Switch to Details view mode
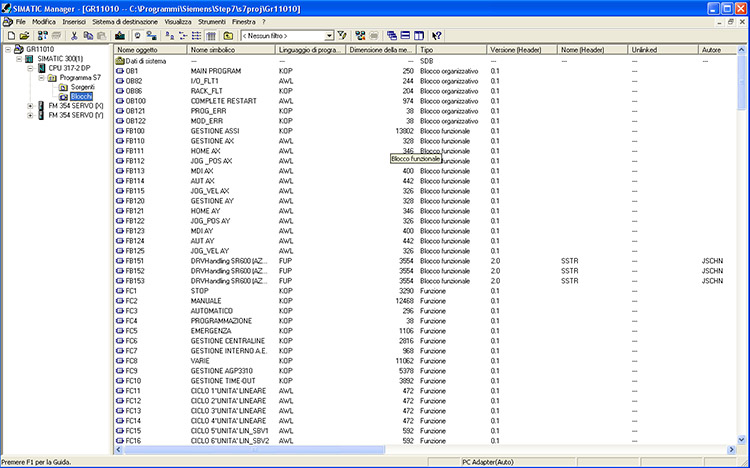This screenshot has width=750, height=468. [x=210, y=35]
